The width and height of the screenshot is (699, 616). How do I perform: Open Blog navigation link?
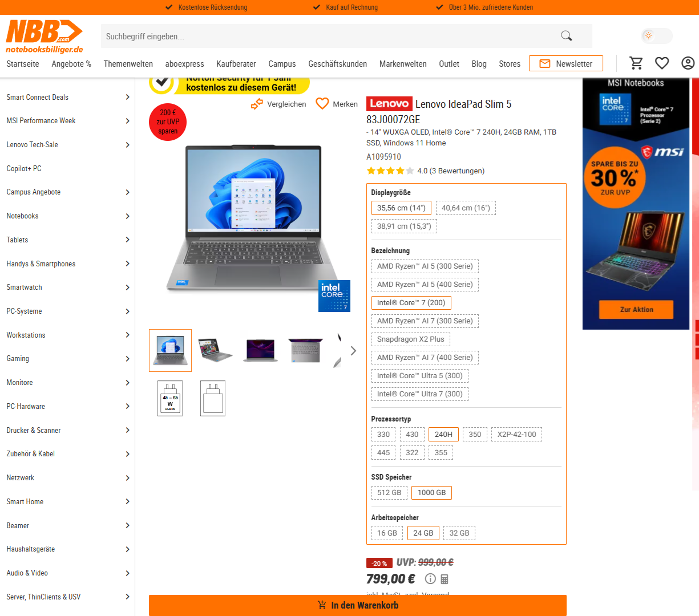tap(479, 64)
